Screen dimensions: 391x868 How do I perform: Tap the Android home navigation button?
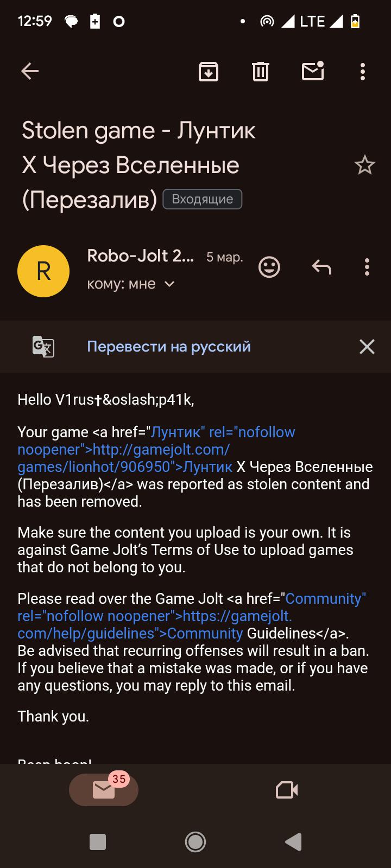195,842
